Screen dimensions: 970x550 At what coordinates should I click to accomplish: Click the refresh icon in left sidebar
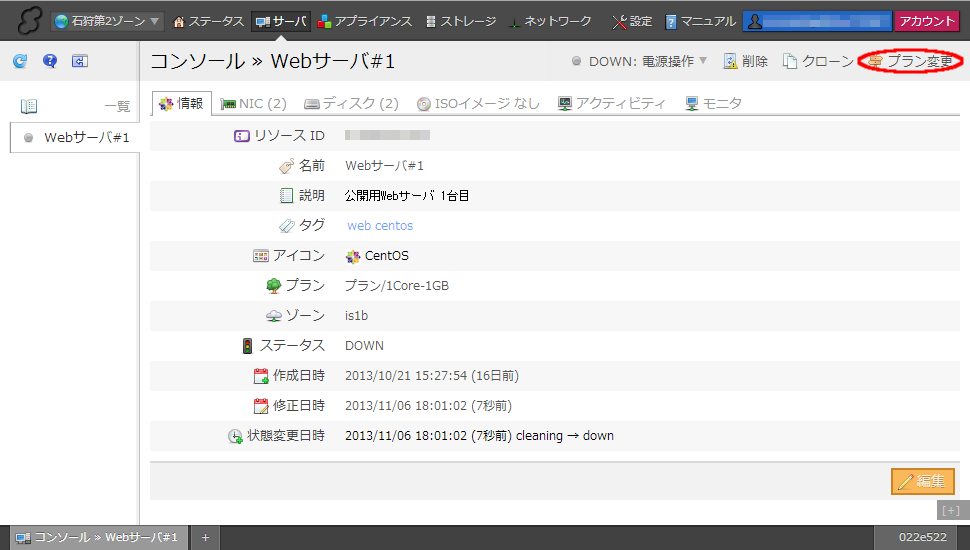pyautogui.click(x=20, y=61)
